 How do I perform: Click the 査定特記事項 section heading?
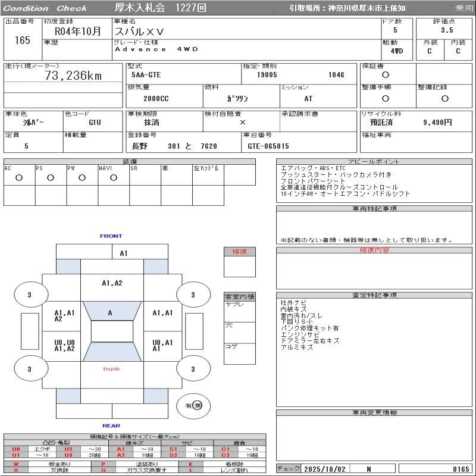(374, 295)
